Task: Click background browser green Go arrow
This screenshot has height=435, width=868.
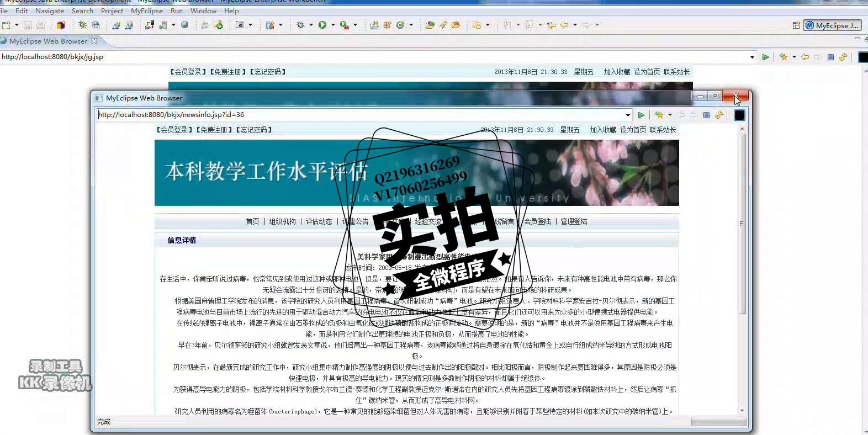Action: (765, 57)
